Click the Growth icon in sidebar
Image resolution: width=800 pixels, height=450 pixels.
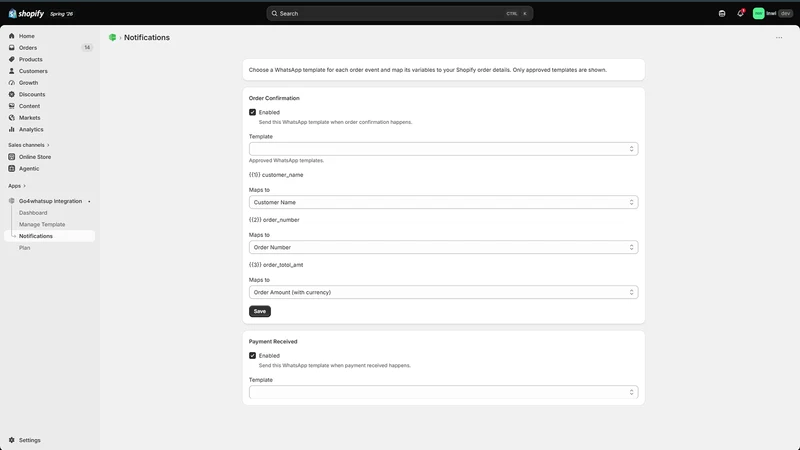coord(12,83)
